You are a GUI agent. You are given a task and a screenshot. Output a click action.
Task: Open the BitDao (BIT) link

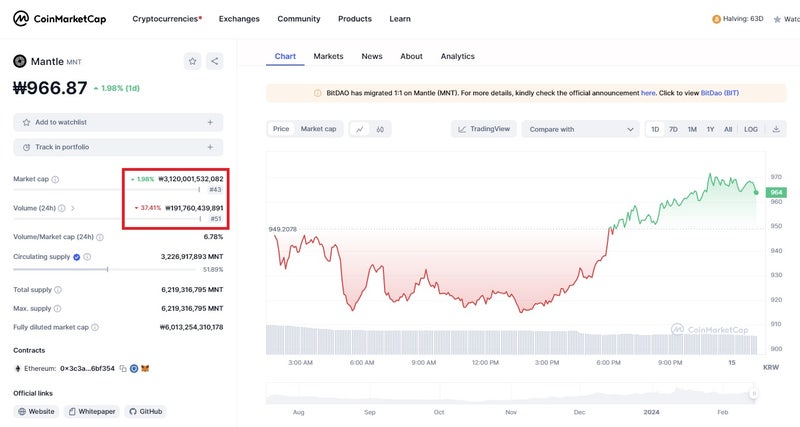[x=719, y=93]
